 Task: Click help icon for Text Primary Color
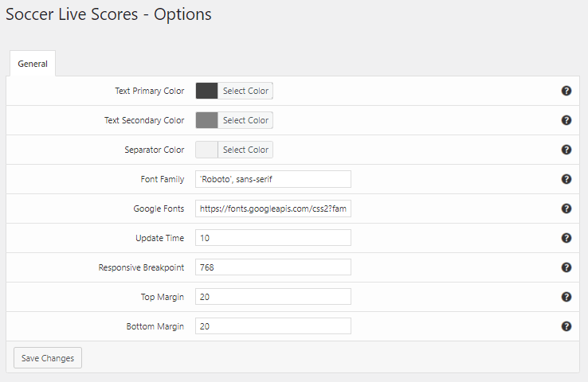tap(566, 91)
